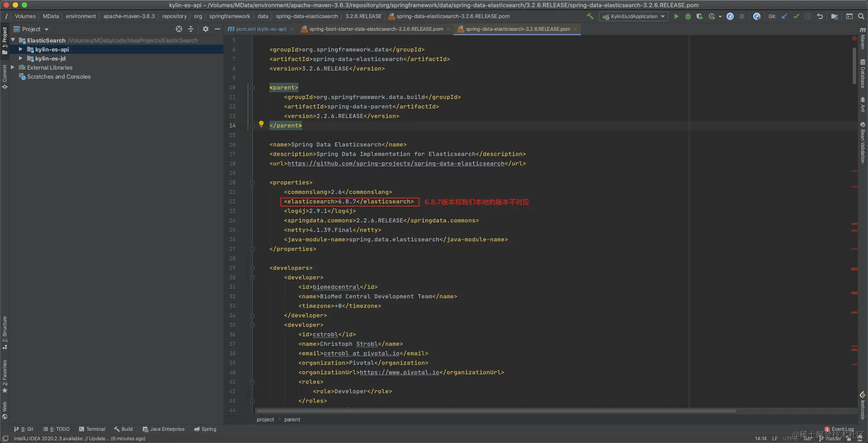Open the Terminal tool window tab
Image resolution: width=868 pixels, height=443 pixels.
(x=92, y=429)
